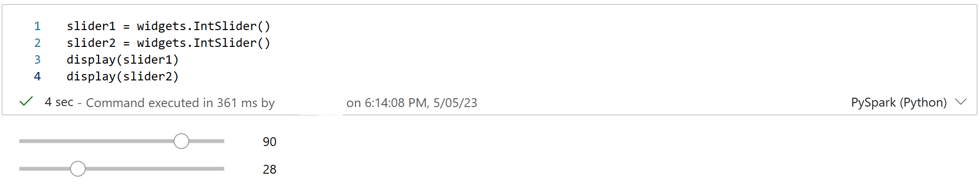Place cursor on display(slider1) line

123,60
